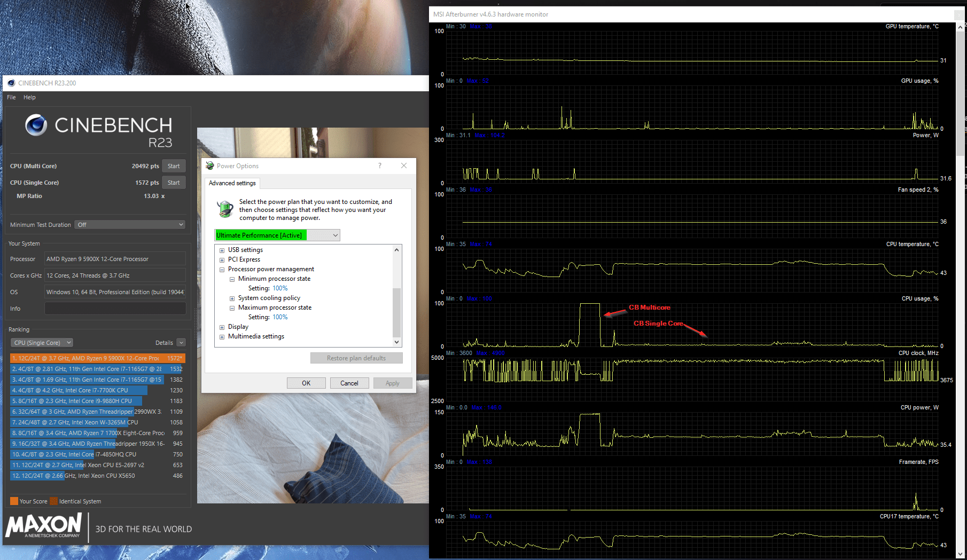Screen dimensions: 967x560
Task: Select the Xeon E5-2697 v2 ranking row
Action: [x=97, y=465]
